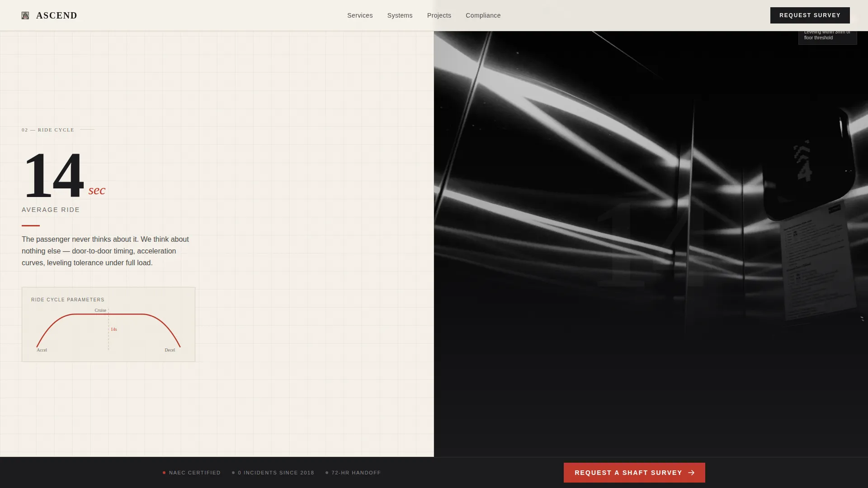
Task: Click the 14s marker on the chart
Action: coord(114,329)
